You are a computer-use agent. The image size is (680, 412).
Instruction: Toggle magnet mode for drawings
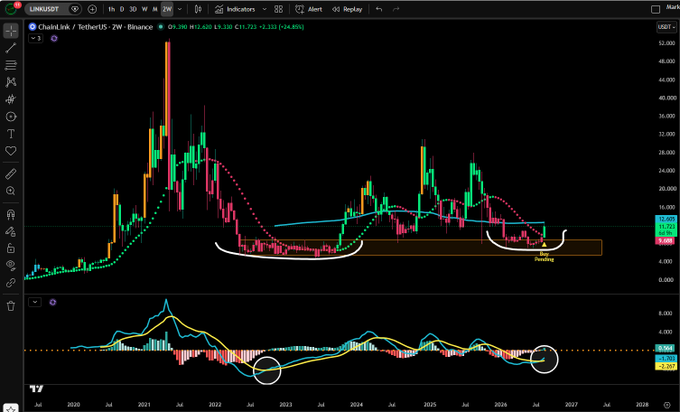click(x=11, y=214)
